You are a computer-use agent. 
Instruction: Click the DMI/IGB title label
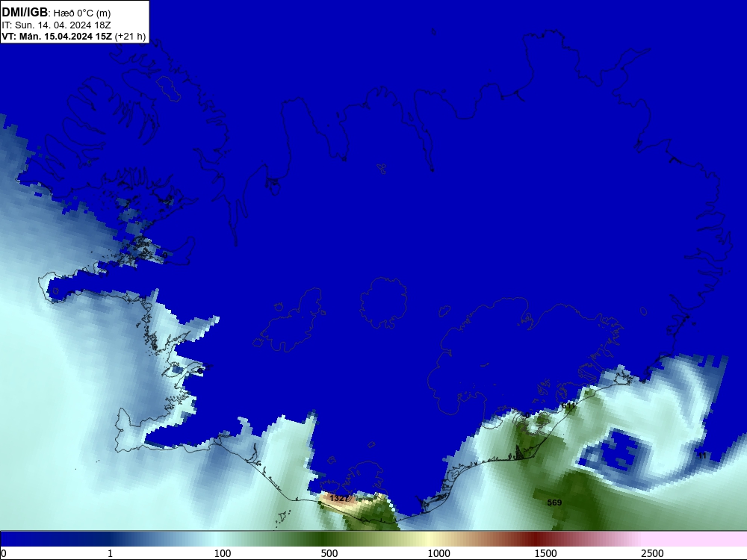click(25, 12)
